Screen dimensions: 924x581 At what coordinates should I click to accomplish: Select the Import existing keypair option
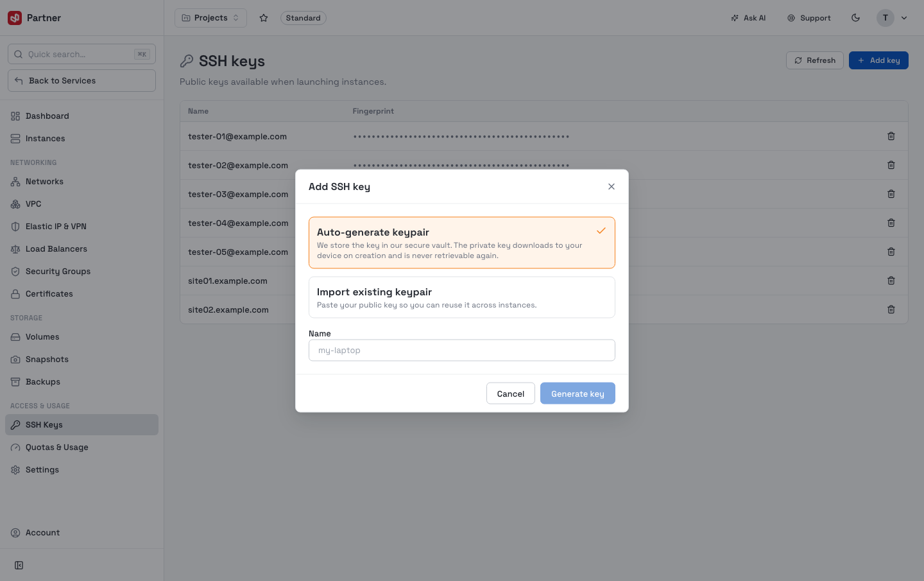pyautogui.click(x=462, y=297)
